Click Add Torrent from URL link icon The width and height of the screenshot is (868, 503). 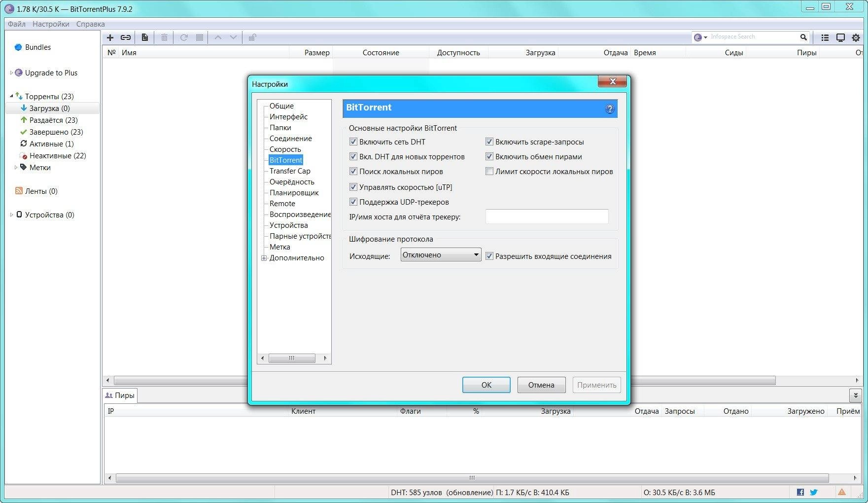point(126,37)
